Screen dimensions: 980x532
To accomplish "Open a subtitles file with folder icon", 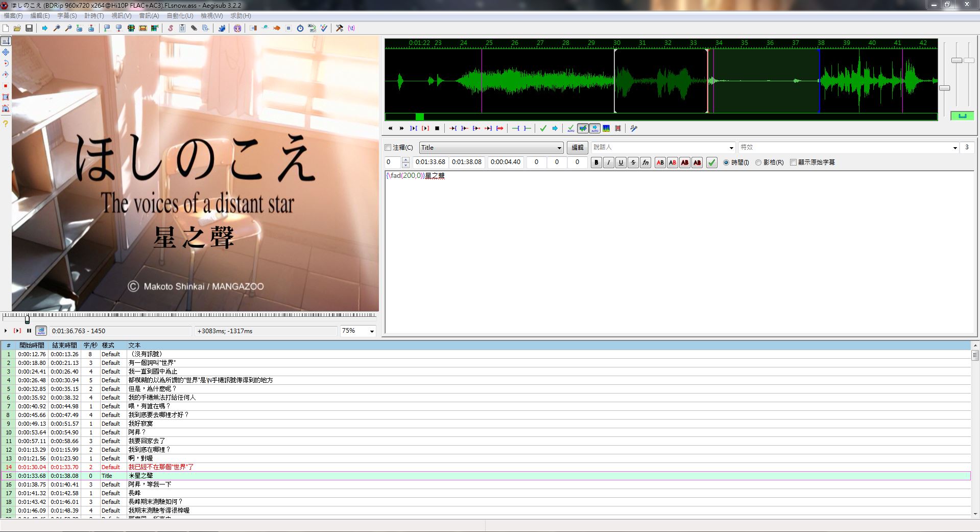I will (17, 28).
